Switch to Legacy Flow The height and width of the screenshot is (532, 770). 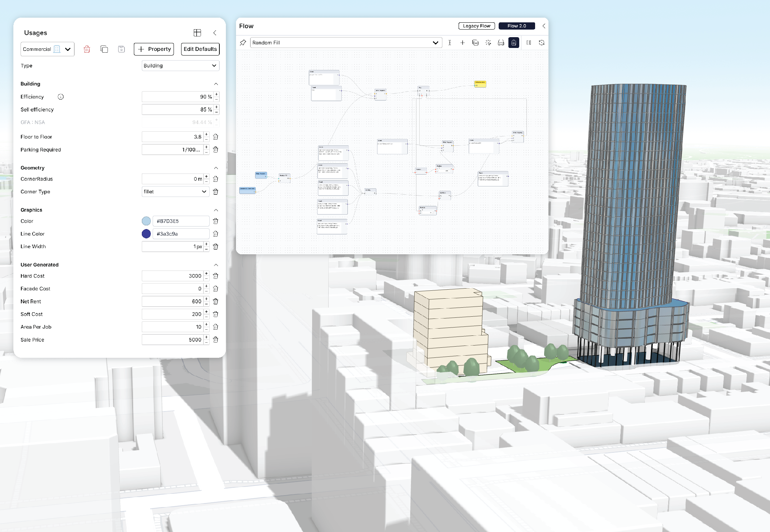click(x=476, y=26)
